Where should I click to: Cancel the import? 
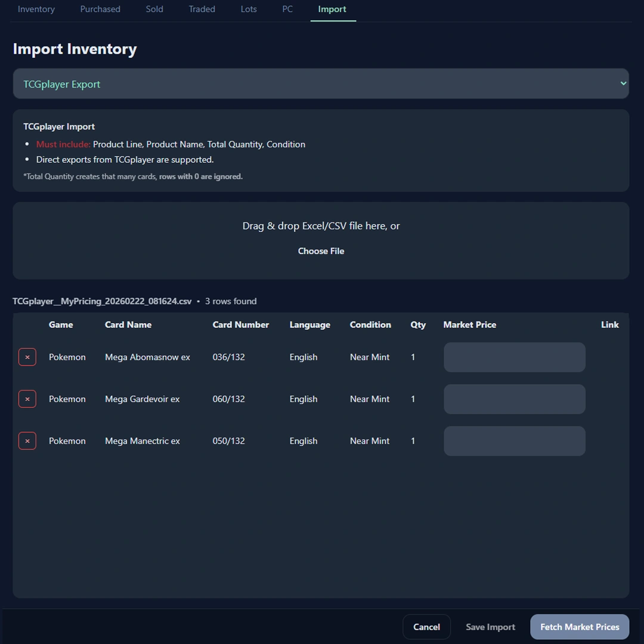(x=426, y=627)
